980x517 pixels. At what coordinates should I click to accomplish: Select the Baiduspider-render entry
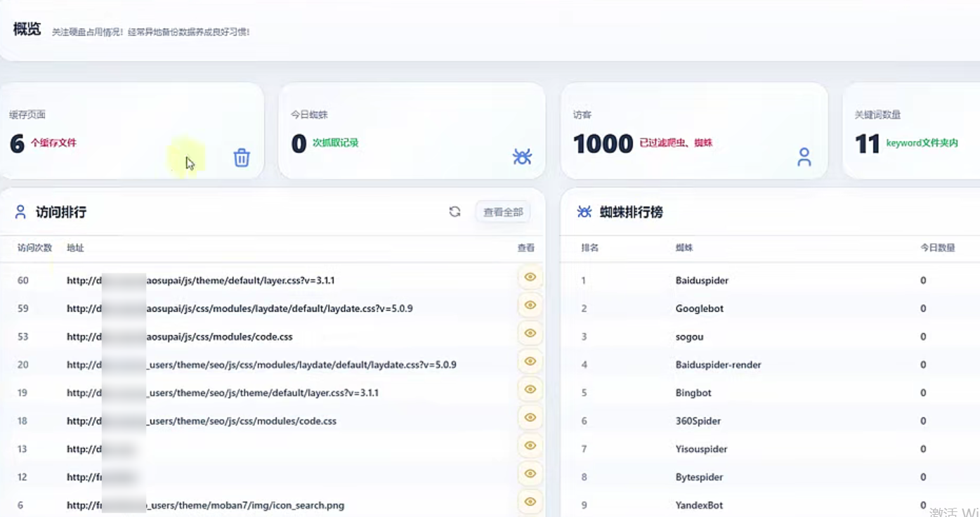pyautogui.click(x=718, y=365)
